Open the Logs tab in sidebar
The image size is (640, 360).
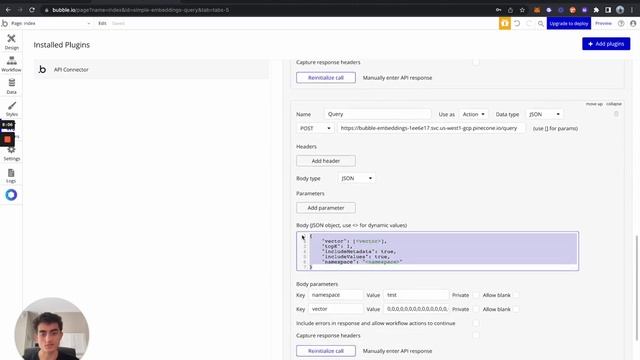(x=11, y=176)
